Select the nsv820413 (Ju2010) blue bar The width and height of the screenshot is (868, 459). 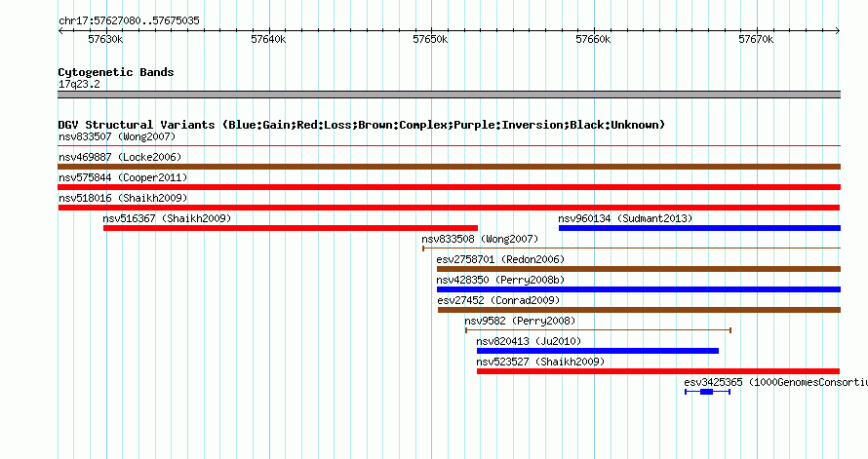(x=598, y=351)
